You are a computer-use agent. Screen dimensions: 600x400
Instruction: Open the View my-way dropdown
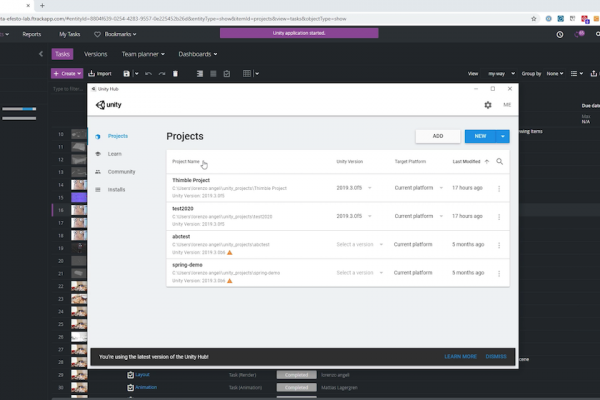tap(501, 73)
